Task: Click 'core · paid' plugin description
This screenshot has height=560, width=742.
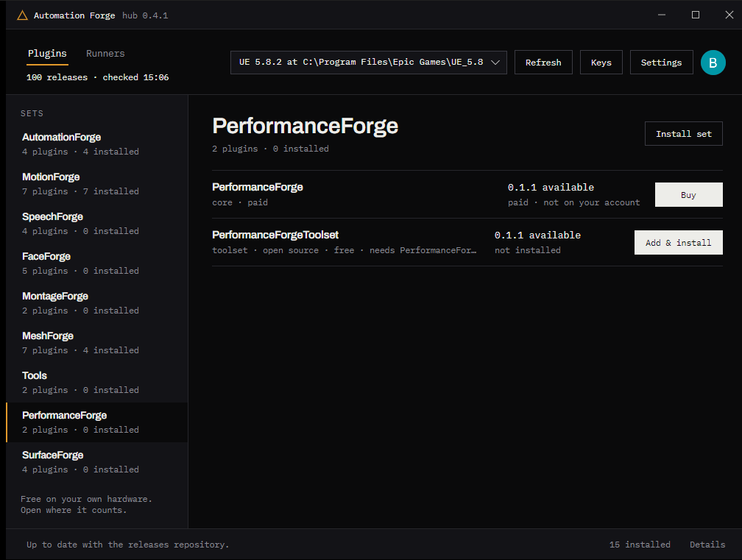Action: [x=240, y=202]
